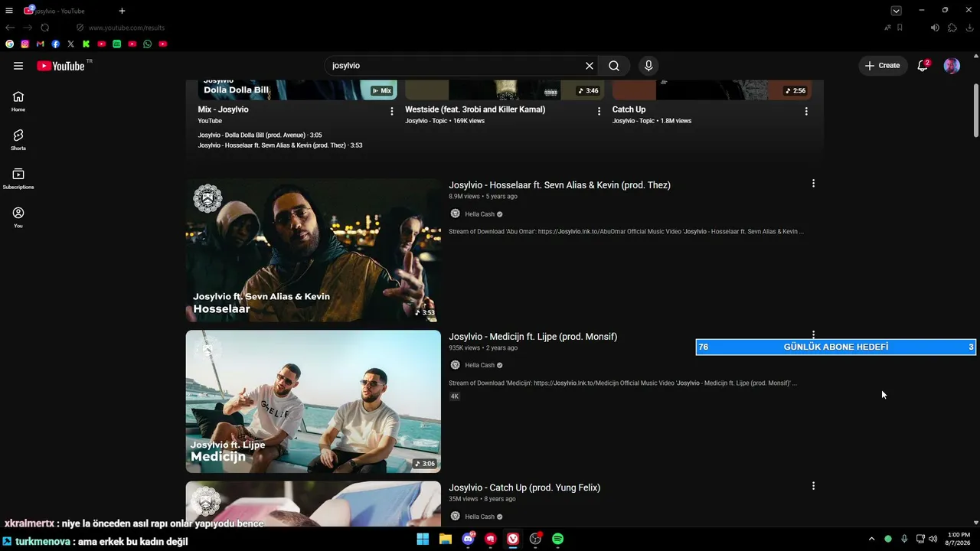This screenshot has height=551, width=980.
Task: Open the Kick bookmark
Action: (x=87, y=44)
